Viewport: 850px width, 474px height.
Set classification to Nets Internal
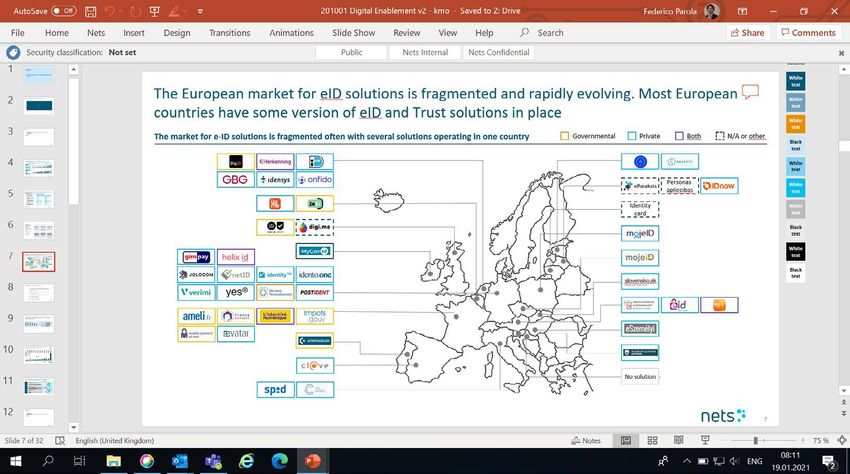click(425, 52)
